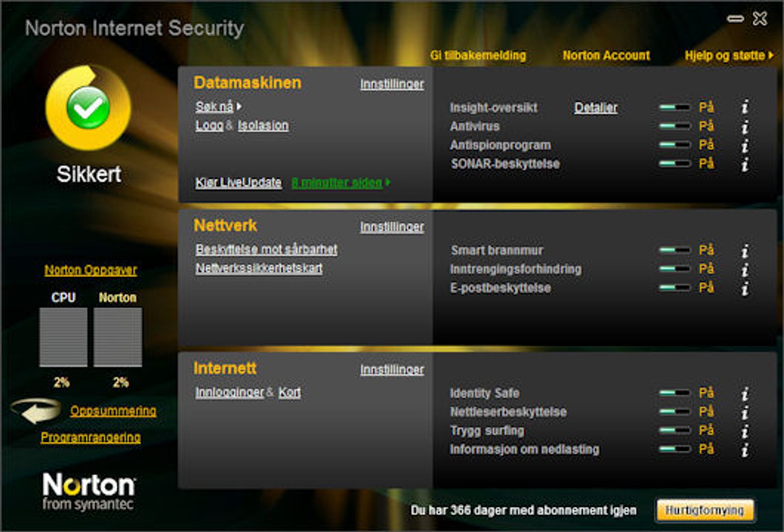
Task: Minimize the Norton window
Action: (735, 18)
